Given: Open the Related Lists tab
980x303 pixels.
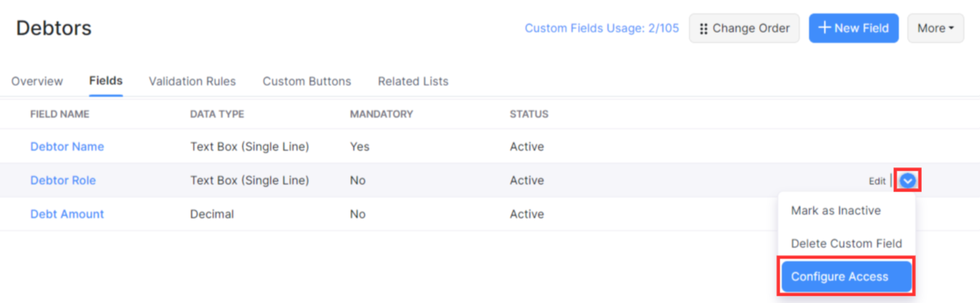Looking at the screenshot, I should pyautogui.click(x=413, y=81).
